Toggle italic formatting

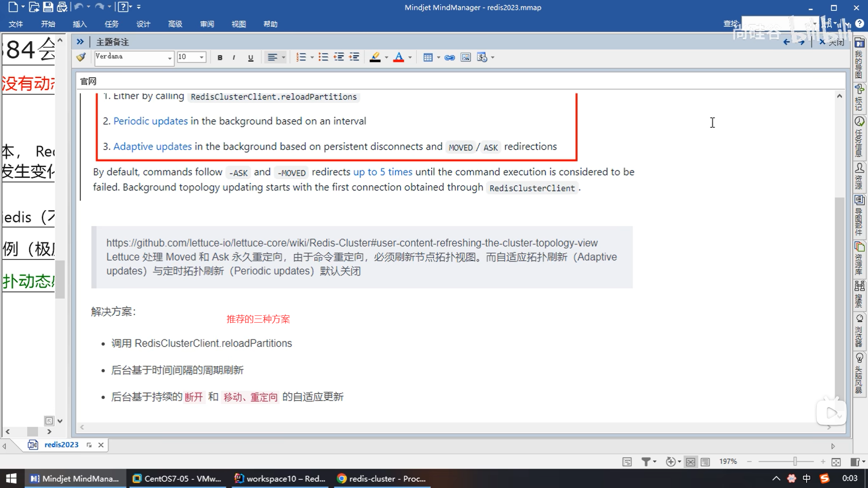(x=234, y=57)
